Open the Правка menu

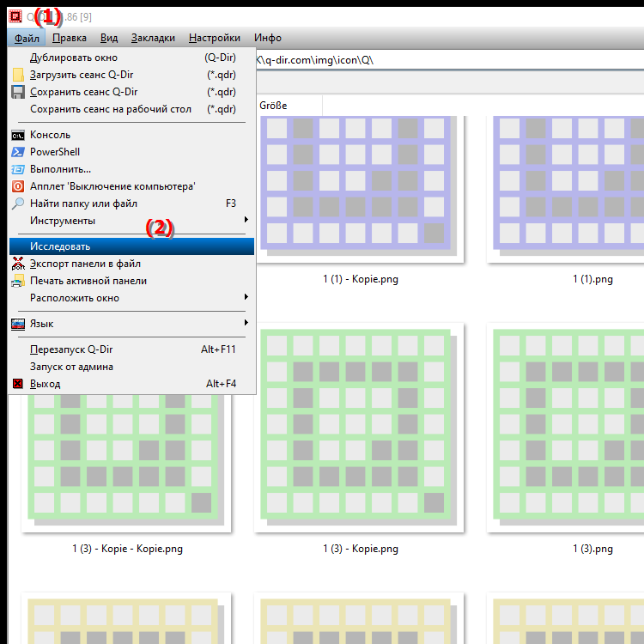click(x=70, y=38)
